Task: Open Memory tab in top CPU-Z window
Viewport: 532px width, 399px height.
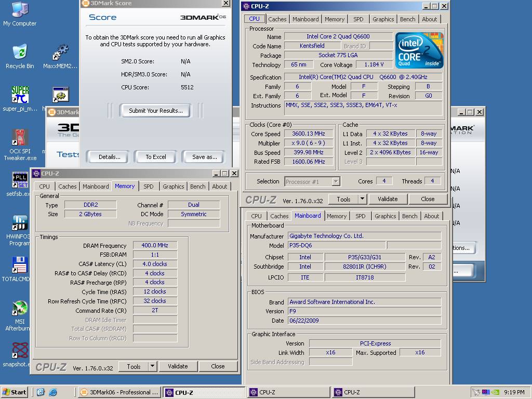Action: coord(334,19)
